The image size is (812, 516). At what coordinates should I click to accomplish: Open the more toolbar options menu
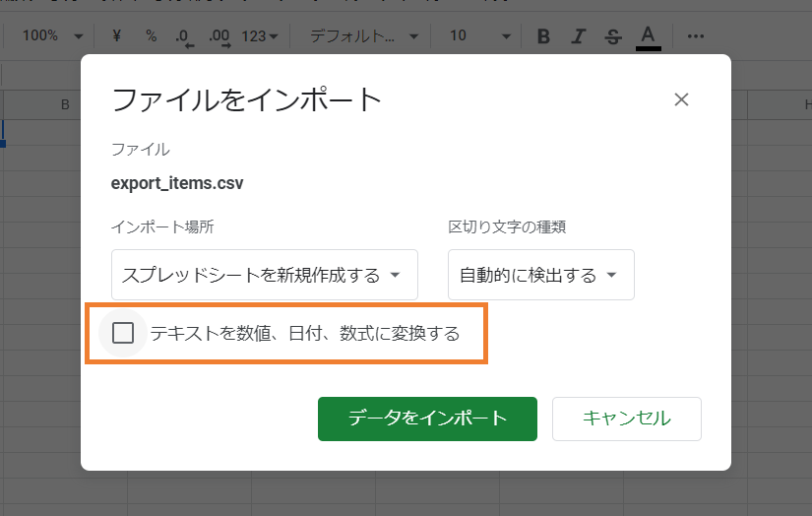click(x=696, y=36)
